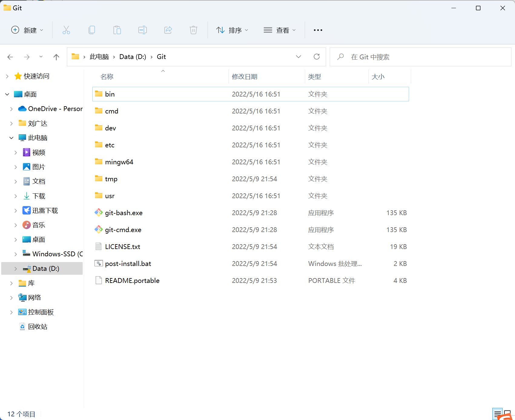Click Data (D:) in address breadcrumb
The height and width of the screenshot is (420, 515).
point(133,57)
